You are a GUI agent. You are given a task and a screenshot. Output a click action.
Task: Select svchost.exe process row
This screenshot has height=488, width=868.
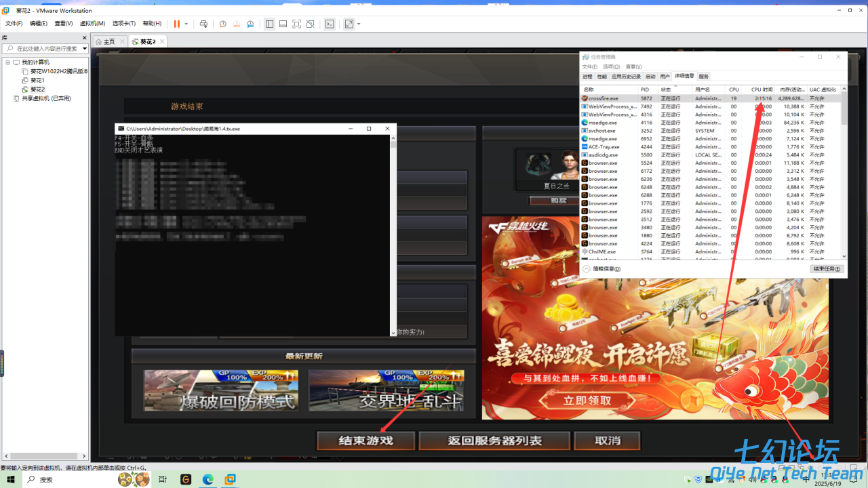click(711, 131)
